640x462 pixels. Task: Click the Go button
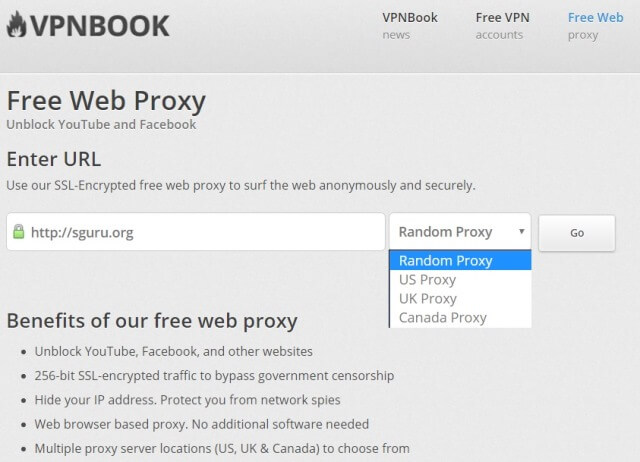(577, 233)
